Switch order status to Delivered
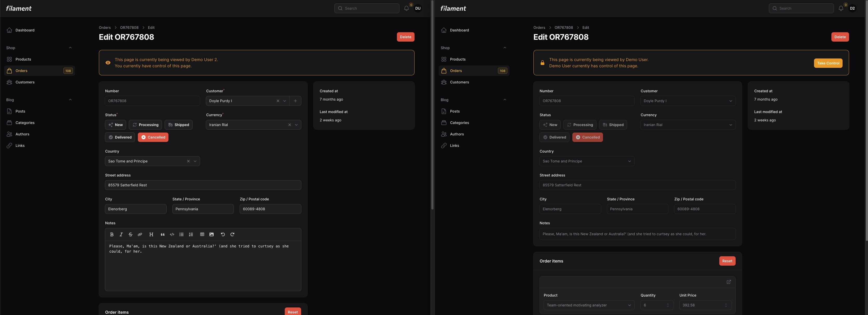This screenshot has width=868, height=315. (x=119, y=137)
